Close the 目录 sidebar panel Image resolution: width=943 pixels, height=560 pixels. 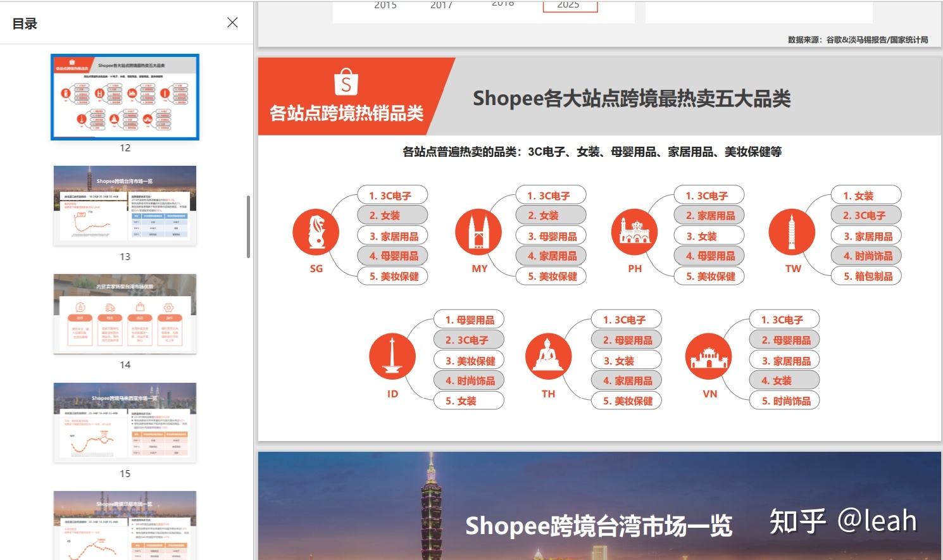click(x=232, y=23)
